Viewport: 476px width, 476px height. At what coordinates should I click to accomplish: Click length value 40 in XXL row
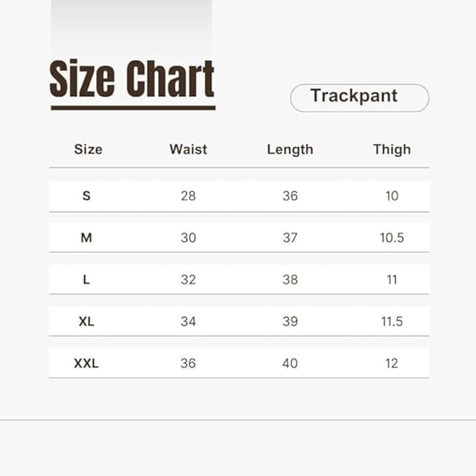[290, 363]
